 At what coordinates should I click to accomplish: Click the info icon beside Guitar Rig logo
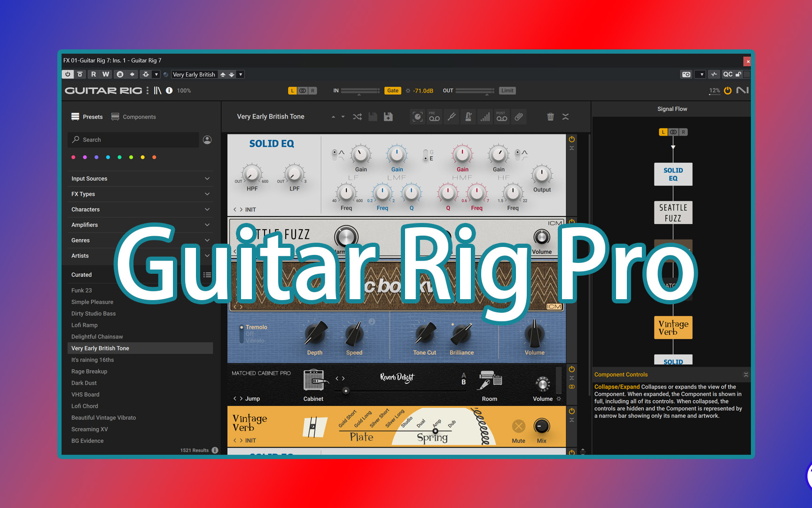pyautogui.click(x=169, y=90)
